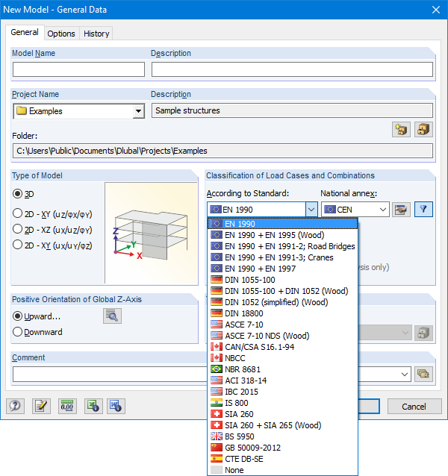The image size is (448, 476).
Task: Click the Comment text field
Action: 110,374
